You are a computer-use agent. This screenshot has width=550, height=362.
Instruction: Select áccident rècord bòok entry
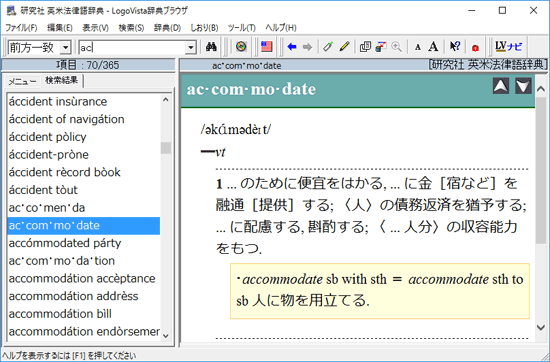[83, 172]
